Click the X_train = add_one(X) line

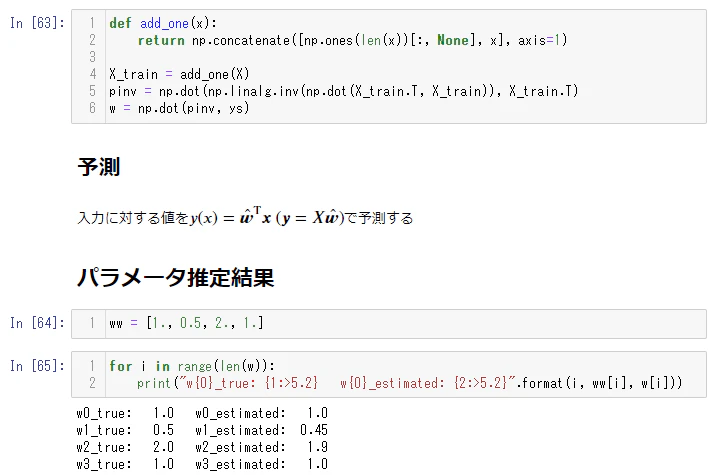pos(179,74)
